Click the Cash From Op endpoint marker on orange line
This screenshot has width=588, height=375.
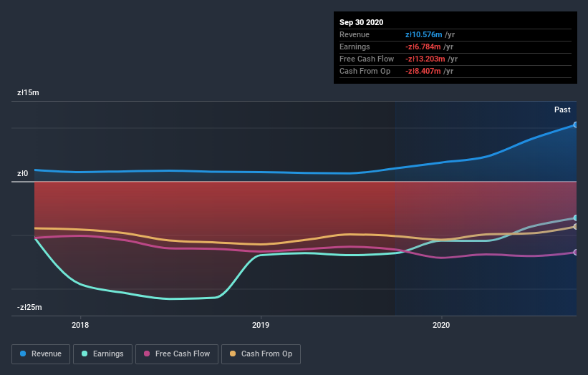point(576,227)
